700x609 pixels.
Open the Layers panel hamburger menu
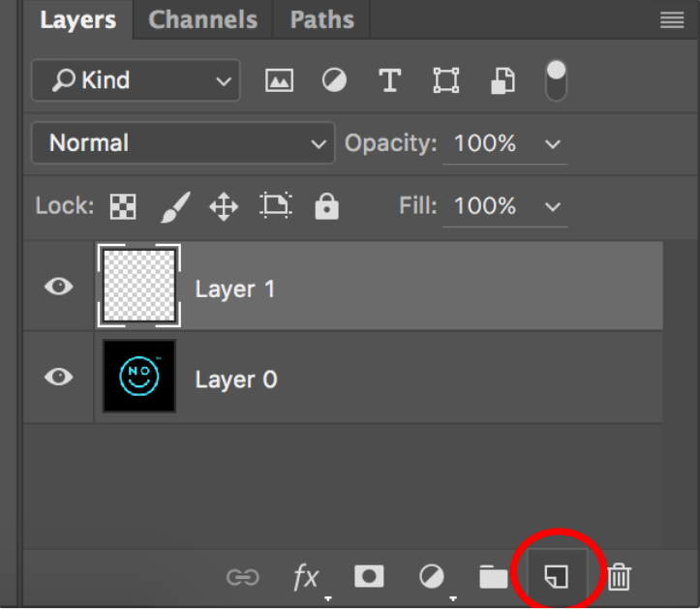(x=672, y=20)
